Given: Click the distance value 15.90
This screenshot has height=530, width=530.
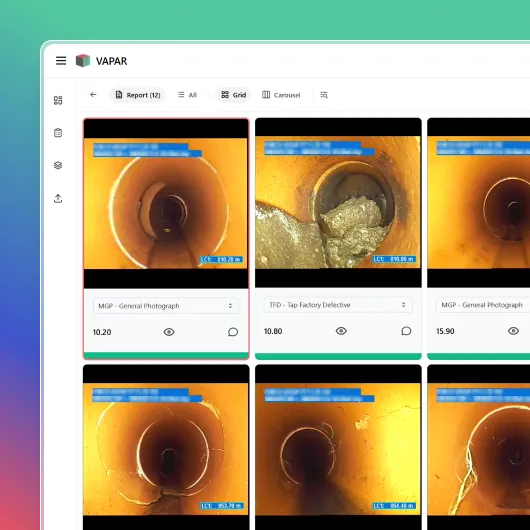Looking at the screenshot, I should pos(445,331).
